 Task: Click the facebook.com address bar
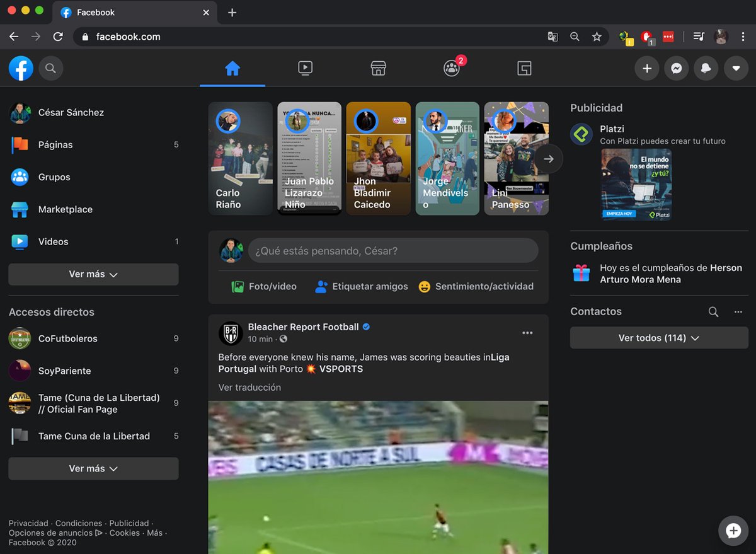click(340, 37)
